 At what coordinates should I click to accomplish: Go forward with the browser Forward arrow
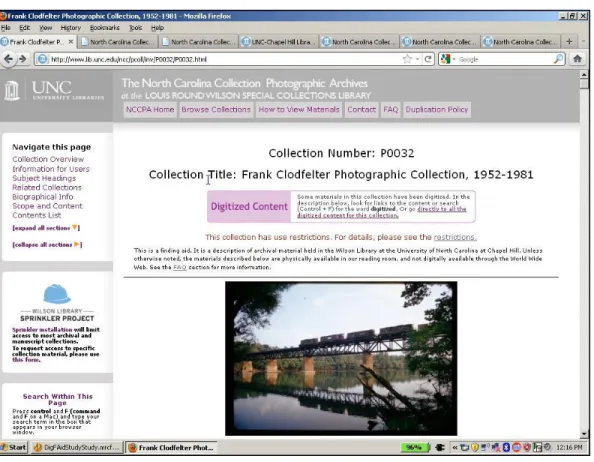23,59
